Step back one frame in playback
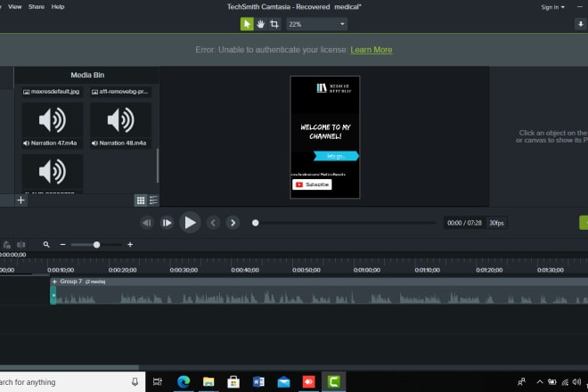The height and width of the screenshot is (392, 588). click(147, 223)
